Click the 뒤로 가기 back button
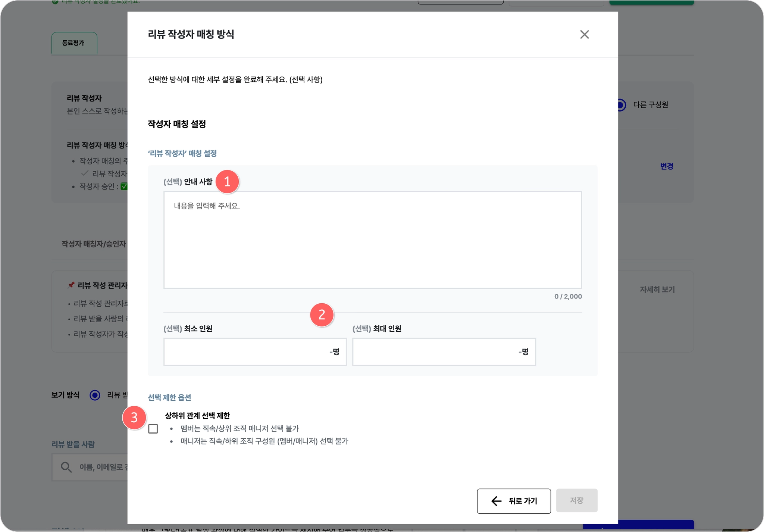 514,501
